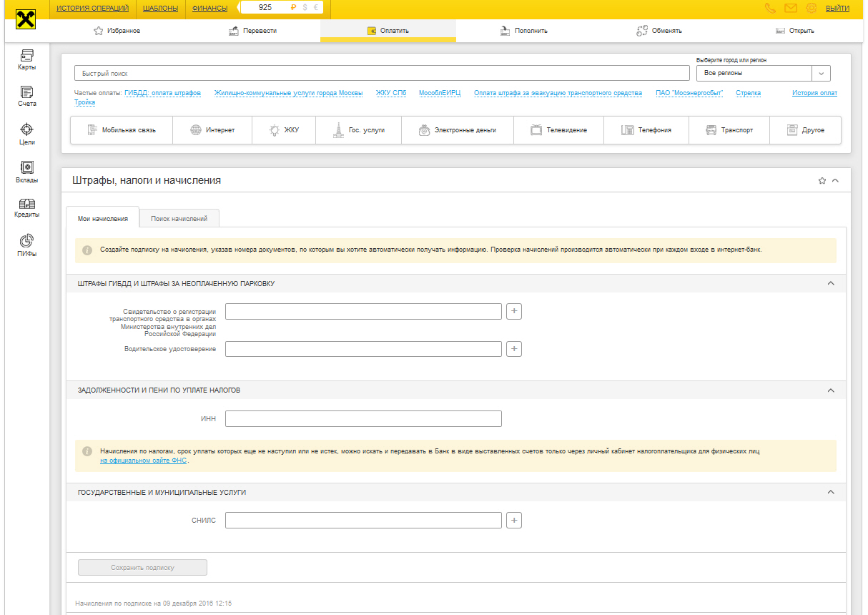This screenshot has height=615, width=868.
Task: Select dollar currency symbol
Action: 305,8
